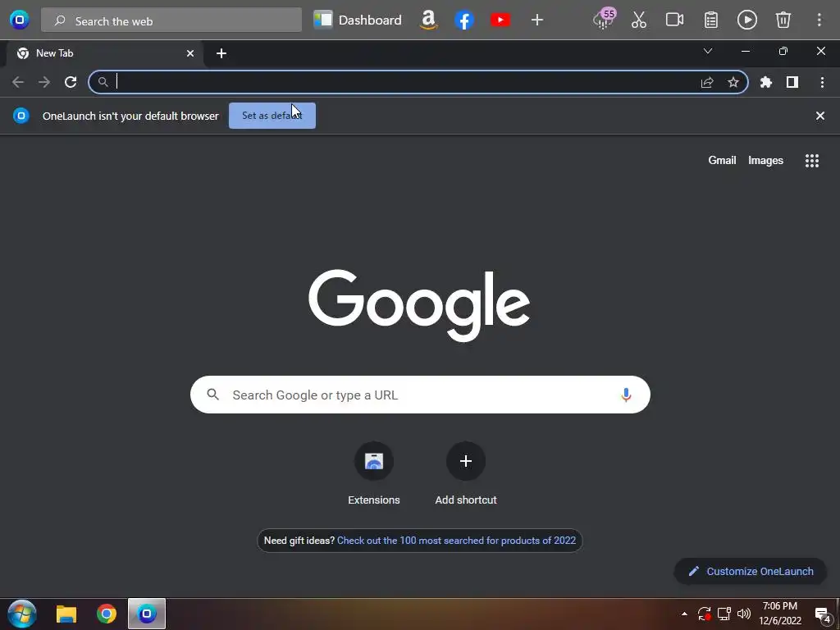The width and height of the screenshot is (840, 630).
Task: Open the video camera recorder icon
Action: (x=674, y=21)
